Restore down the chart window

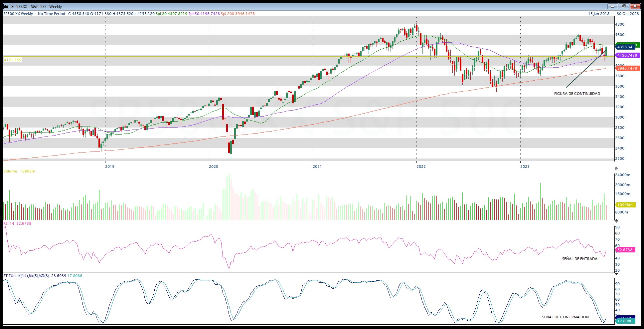click(624, 6)
